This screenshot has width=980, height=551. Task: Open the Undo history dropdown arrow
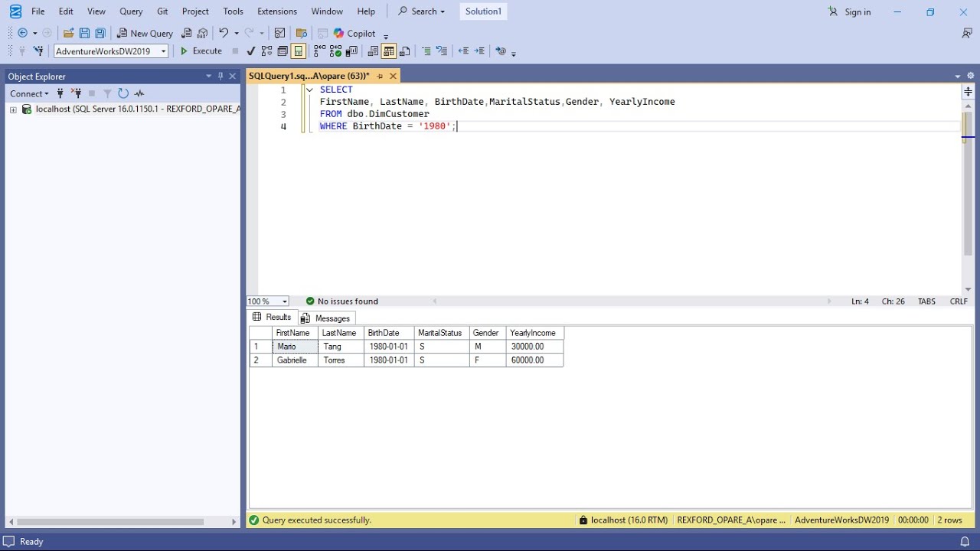tap(237, 33)
